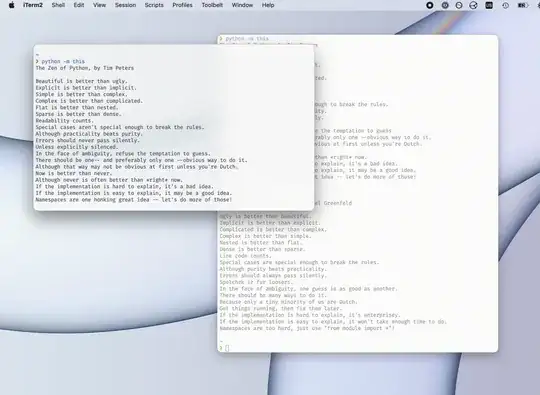The image size is (540, 395).
Task: Open the Time Machine clock status icon
Action: 505,5
